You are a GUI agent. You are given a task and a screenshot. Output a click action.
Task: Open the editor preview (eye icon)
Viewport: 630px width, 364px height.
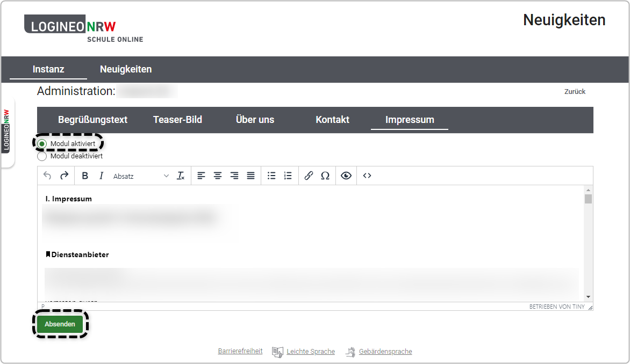click(346, 176)
